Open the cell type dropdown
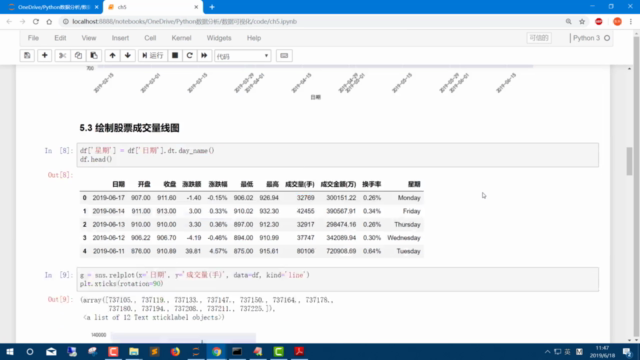Image resolution: width=640 pixels, height=360 pixels. (x=242, y=56)
